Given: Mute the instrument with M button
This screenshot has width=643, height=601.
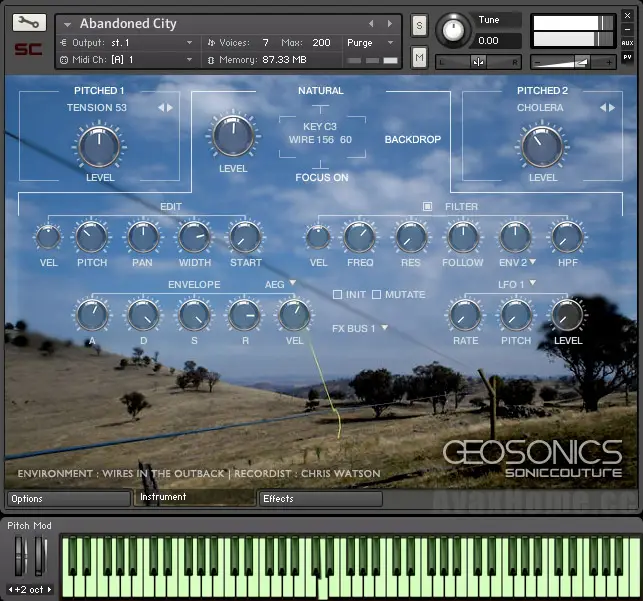Looking at the screenshot, I should click(x=419, y=57).
